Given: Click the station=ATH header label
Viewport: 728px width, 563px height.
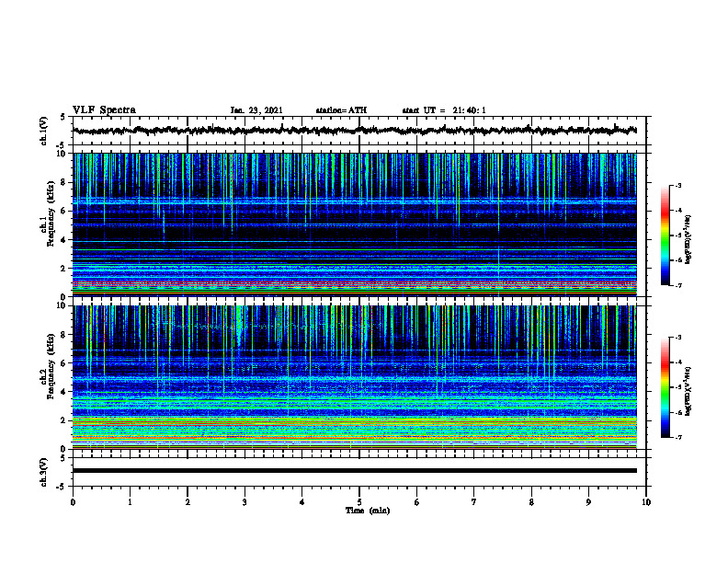Looking at the screenshot, I should 341,110.
